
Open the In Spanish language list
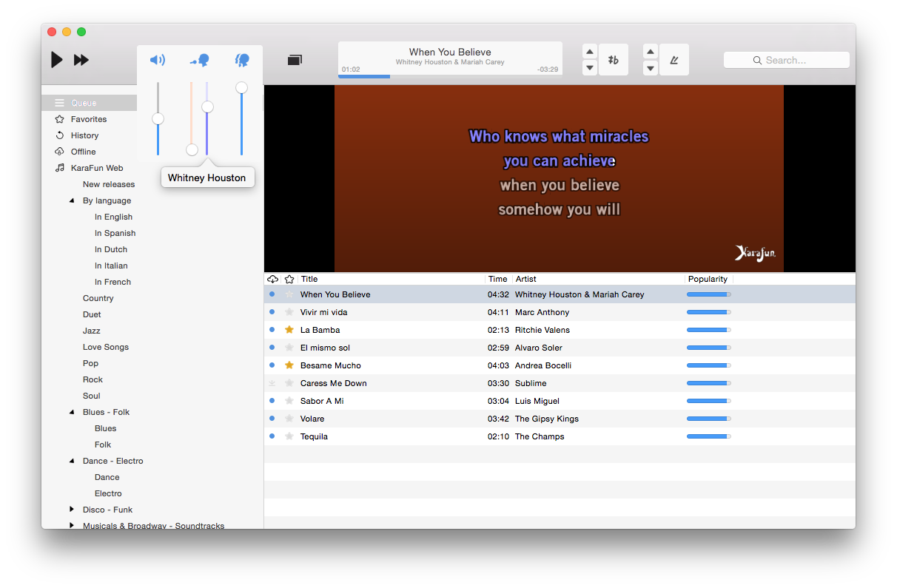(x=115, y=233)
